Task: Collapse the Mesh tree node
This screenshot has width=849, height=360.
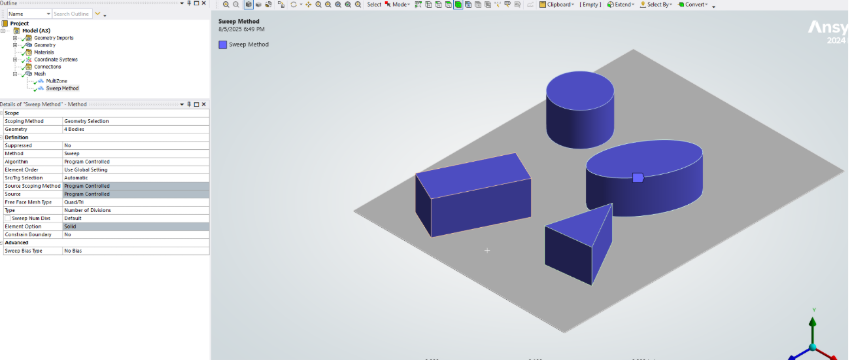Action: click(15, 74)
